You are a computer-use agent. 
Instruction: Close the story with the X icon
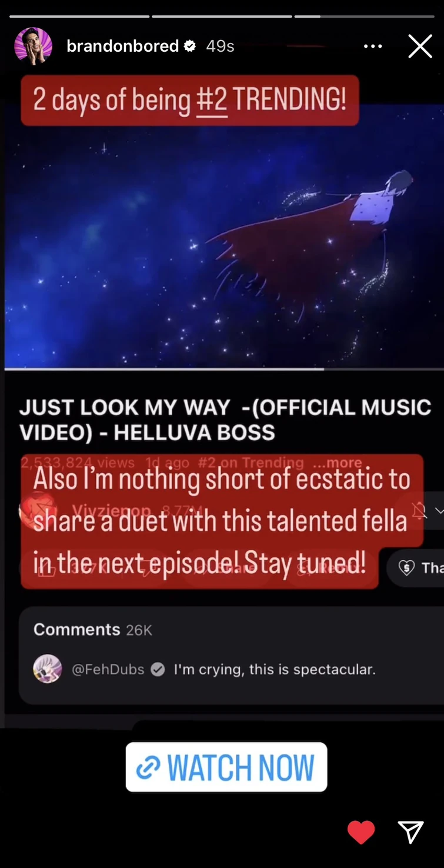point(420,46)
